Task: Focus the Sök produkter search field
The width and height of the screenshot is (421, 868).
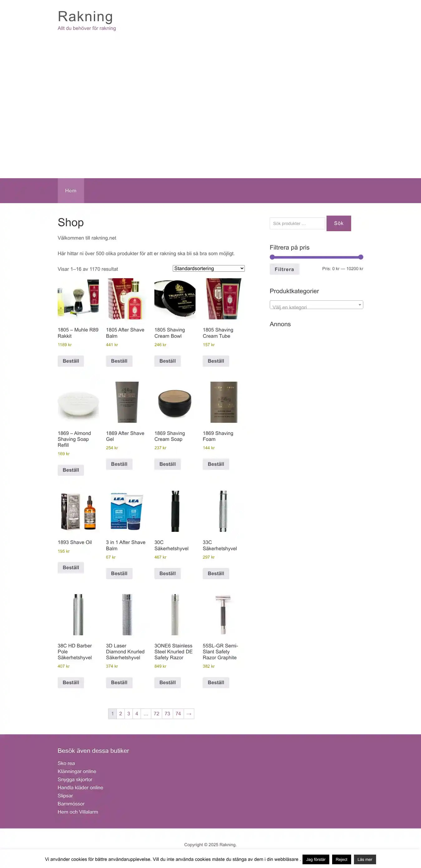Action: coord(297,223)
